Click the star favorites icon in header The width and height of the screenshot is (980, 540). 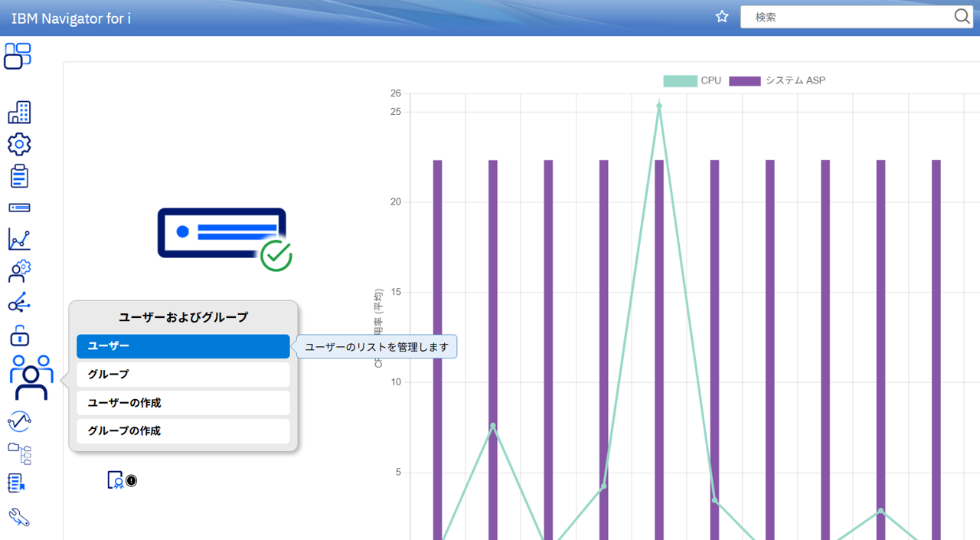[x=722, y=17]
